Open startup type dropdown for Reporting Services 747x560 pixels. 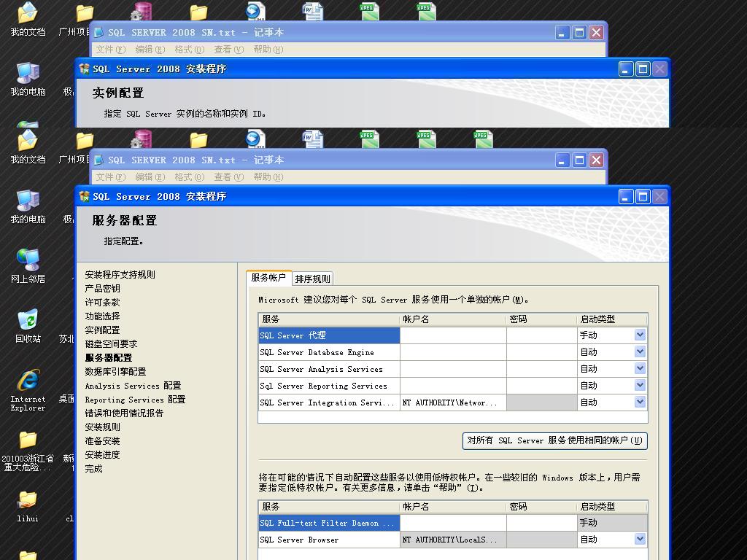coord(639,386)
